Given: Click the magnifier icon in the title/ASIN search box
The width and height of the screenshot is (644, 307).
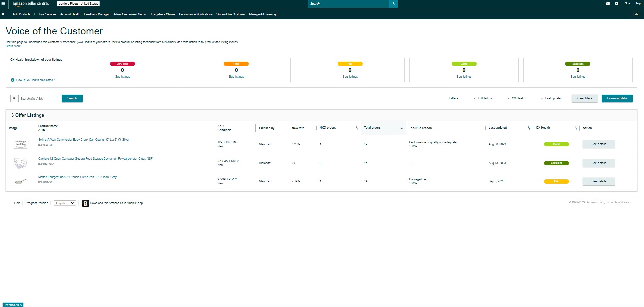Looking at the screenshot, I should click(x=14, y=98).
